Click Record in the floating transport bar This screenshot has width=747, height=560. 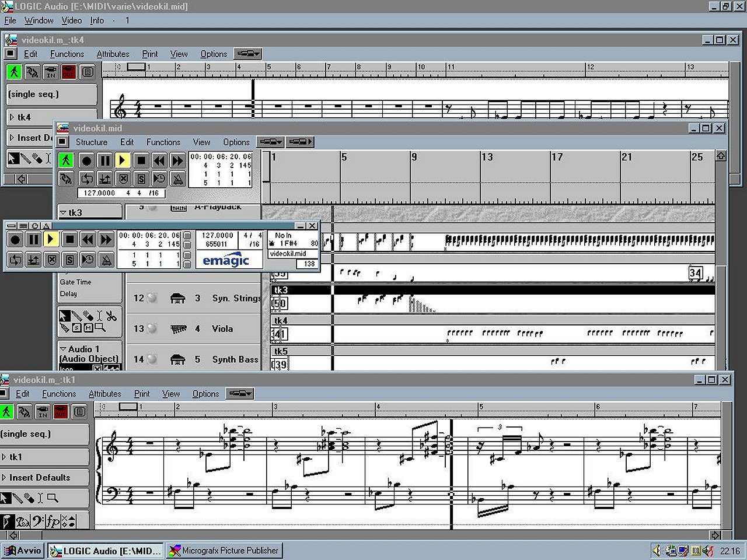15,239
